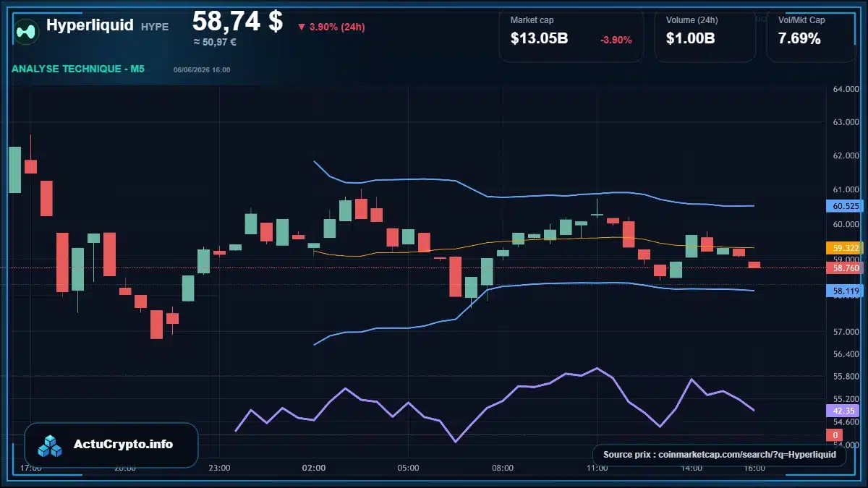Image resolution: width=868 pixels, height=488 pixels.
Task: Open the coinmarketcap.com source link
Action: pyautogui.click(x=719, y=455)
